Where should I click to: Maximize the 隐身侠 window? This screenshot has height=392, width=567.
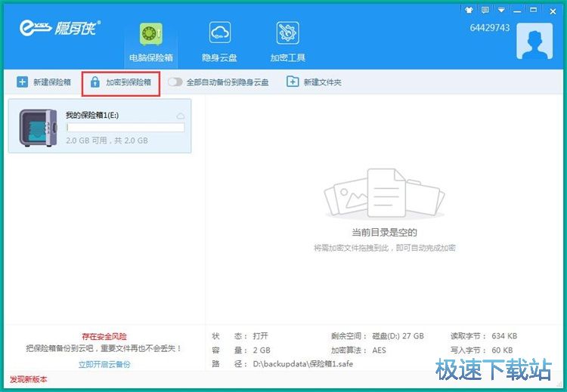[x=534, y=10]
